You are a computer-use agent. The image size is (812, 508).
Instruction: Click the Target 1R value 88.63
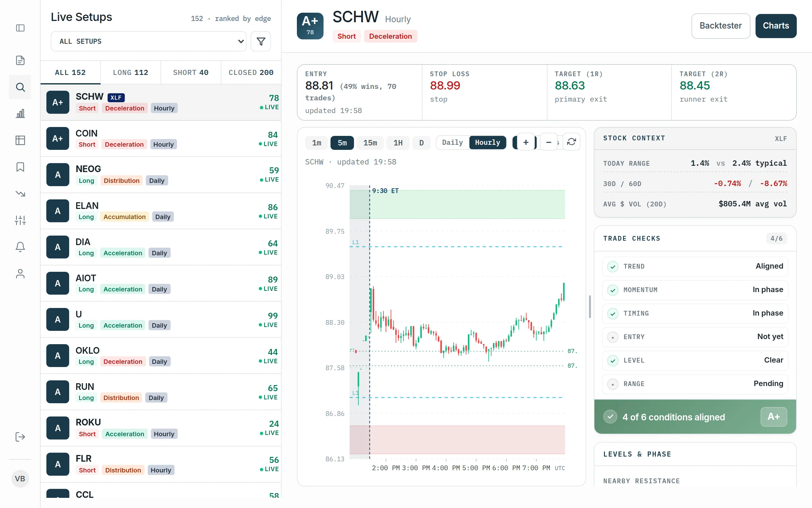569,86
